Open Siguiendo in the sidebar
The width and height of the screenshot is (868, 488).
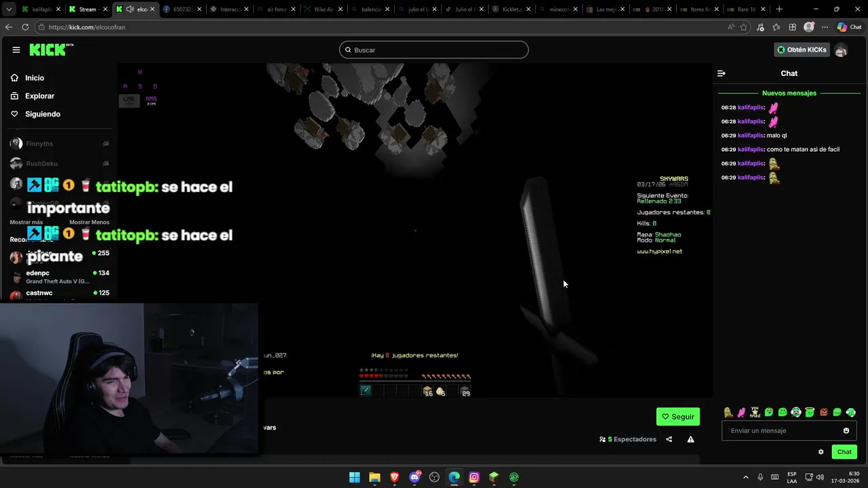click(x=43, y=114)
